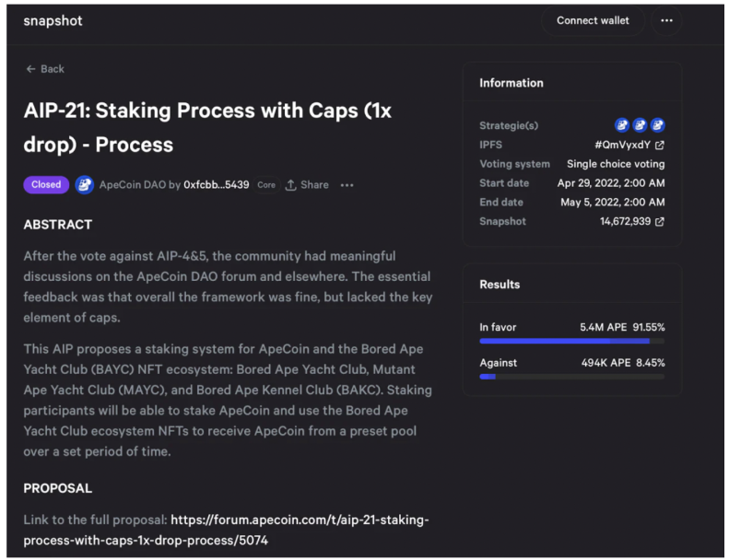Click 'Single choice voting' value

pos(616,164)
